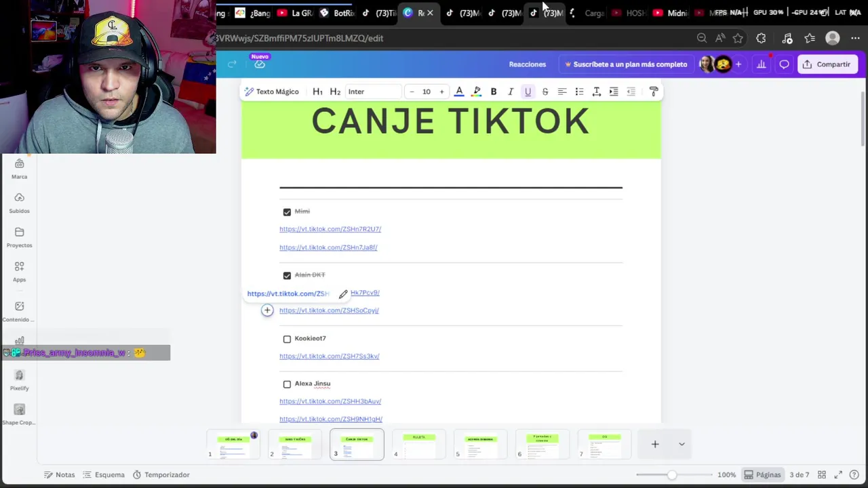Increase paragraph indent
The image size is (868, 488).
614,91
